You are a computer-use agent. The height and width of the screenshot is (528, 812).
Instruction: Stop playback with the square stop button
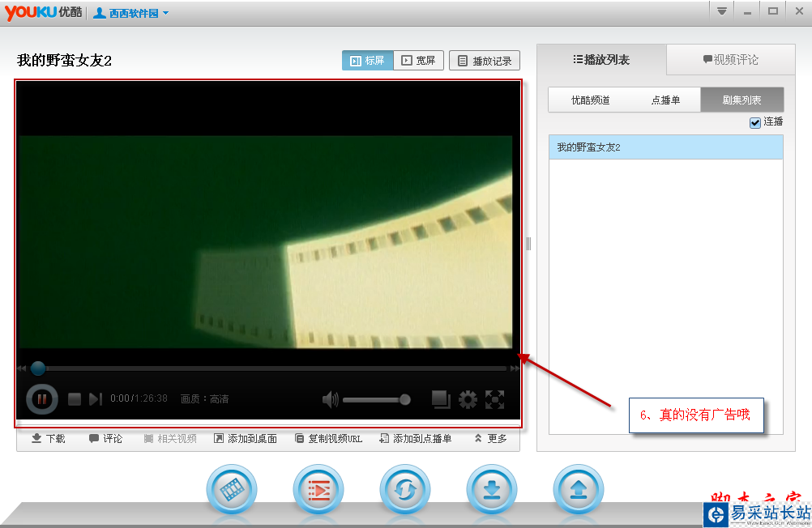click(75, 399)
